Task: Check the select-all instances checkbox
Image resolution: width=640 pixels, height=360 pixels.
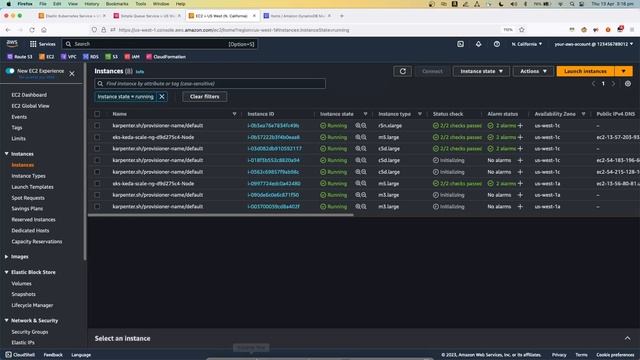Action: click(97, 114)
